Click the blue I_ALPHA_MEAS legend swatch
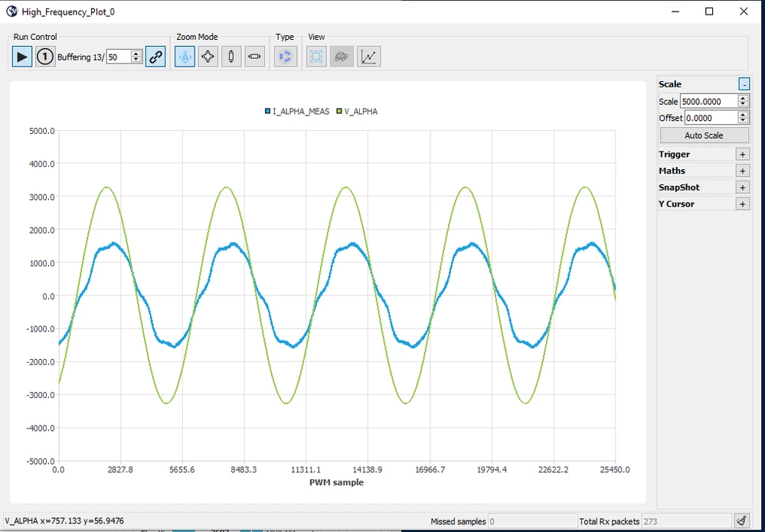The height and width of the screenshot is (532, 765). pos(268,112)
